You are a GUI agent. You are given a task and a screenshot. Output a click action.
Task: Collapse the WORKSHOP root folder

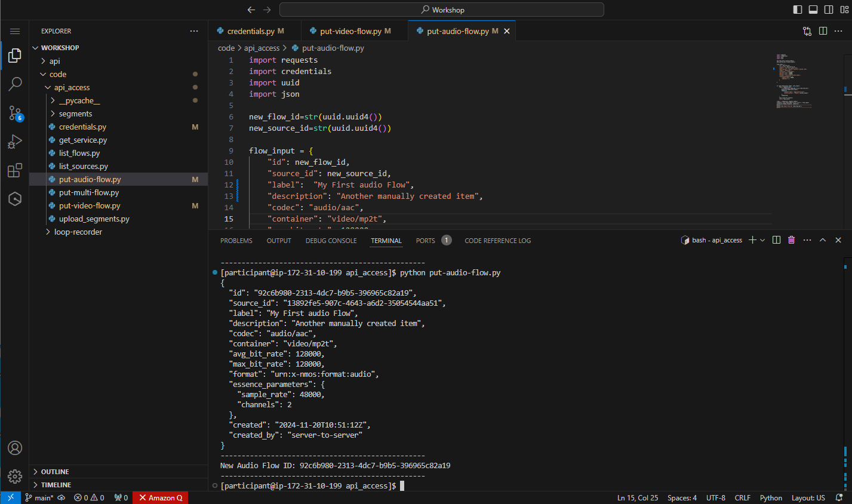click(x=119, y=48)
